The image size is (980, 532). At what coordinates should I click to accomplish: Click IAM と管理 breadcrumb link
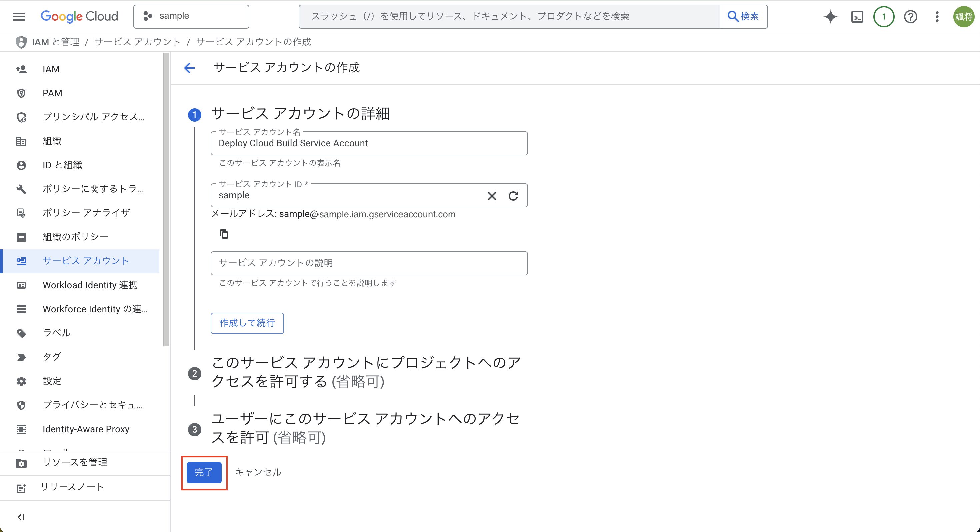pyautogui.click(x=56, y=42)
